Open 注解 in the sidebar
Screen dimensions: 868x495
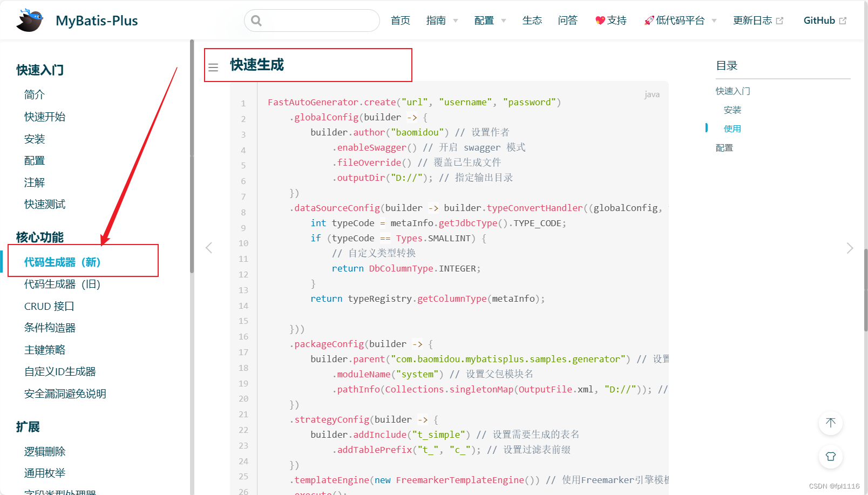point(35,182)
